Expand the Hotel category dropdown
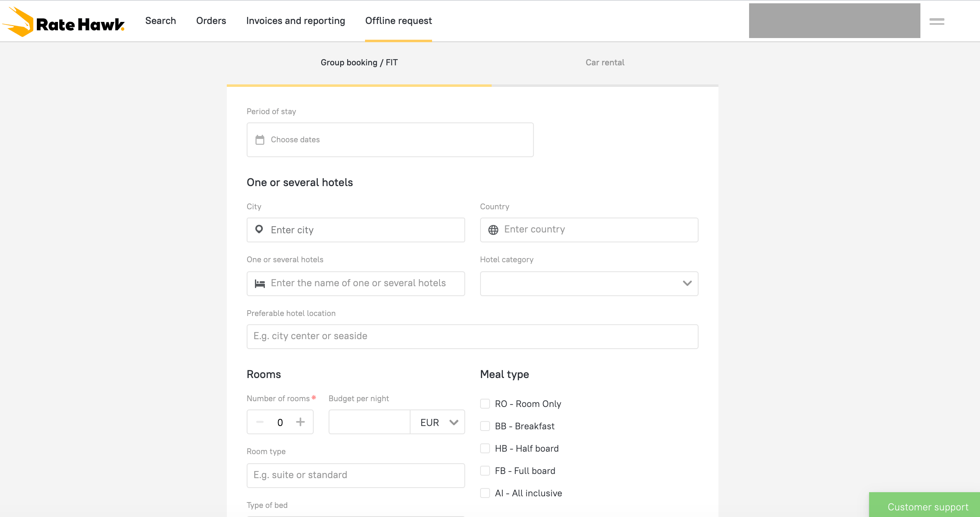The image size is (980, 517). (x=588, y=284)
